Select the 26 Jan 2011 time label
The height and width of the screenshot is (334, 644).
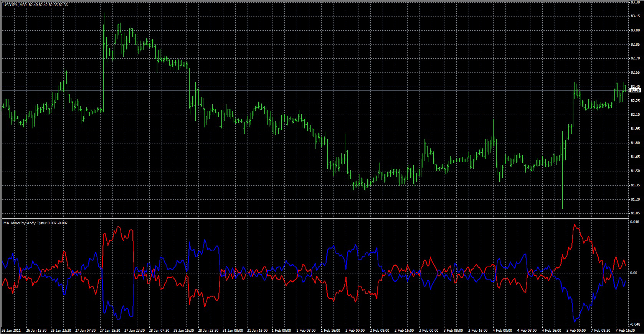(11, 330)
